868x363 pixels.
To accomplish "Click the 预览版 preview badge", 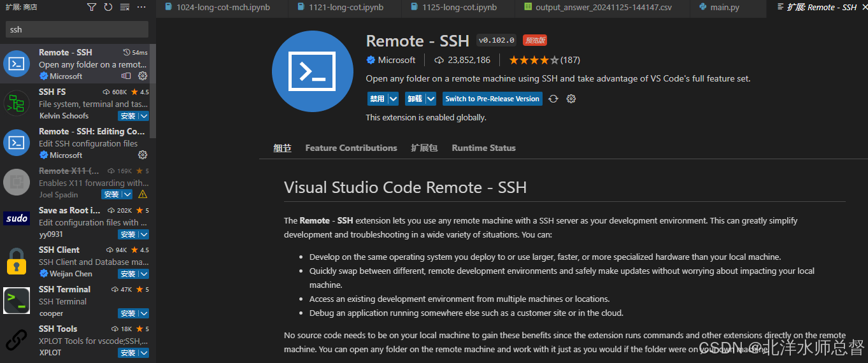I will [x=535, y=40].
